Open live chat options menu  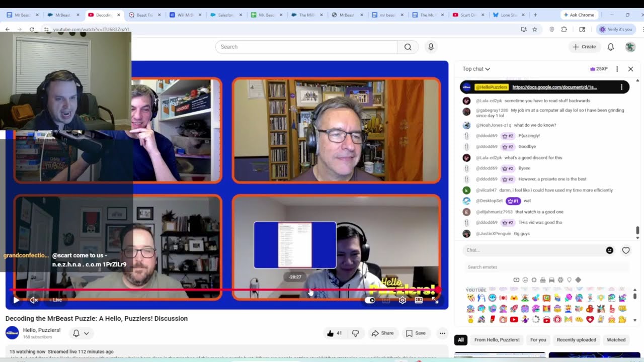tap(617, 69)
